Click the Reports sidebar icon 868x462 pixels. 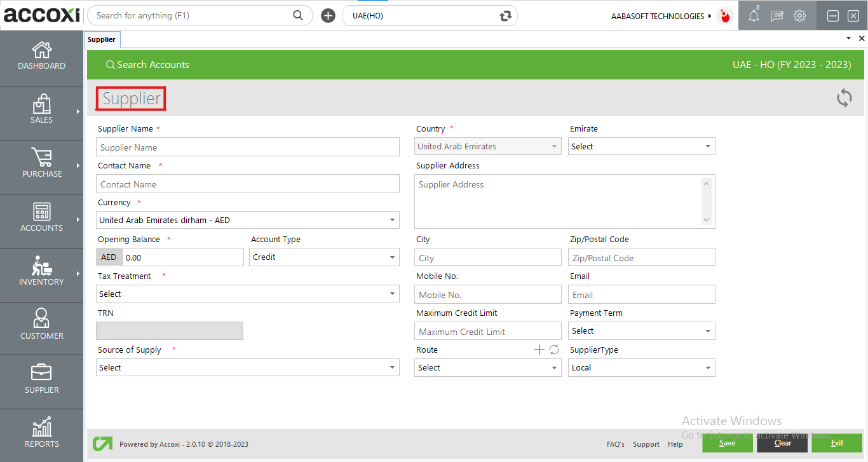41,433
